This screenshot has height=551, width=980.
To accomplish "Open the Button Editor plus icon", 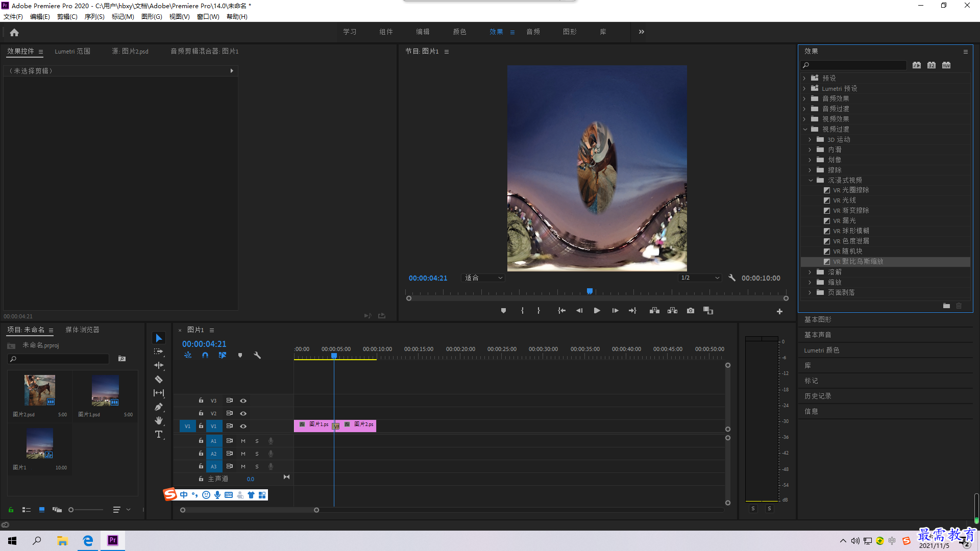I will [779, 311].
